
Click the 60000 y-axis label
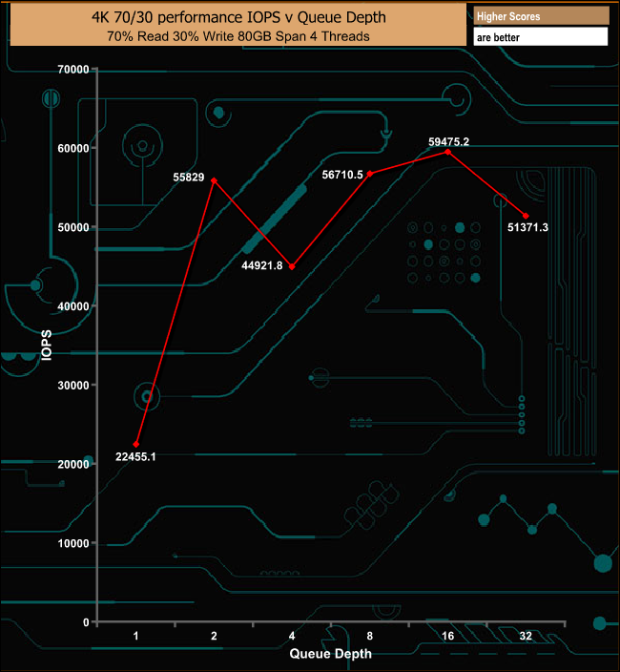73,148
